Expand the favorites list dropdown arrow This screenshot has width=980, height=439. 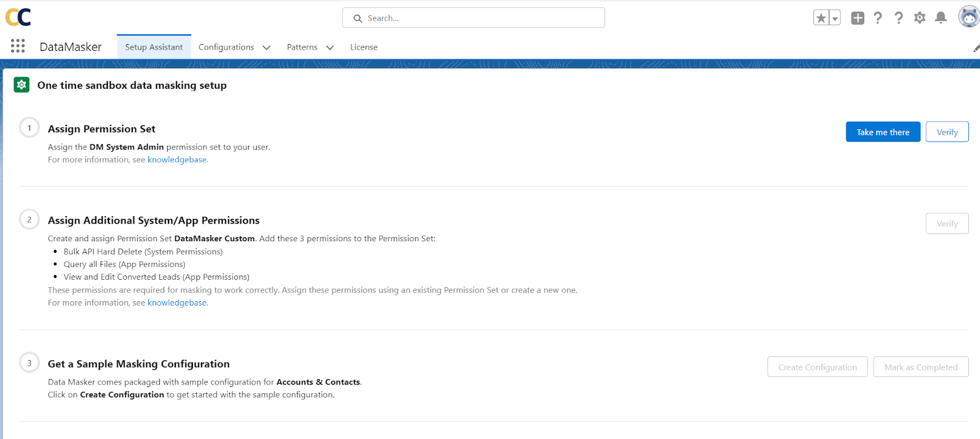pos(835,18)
